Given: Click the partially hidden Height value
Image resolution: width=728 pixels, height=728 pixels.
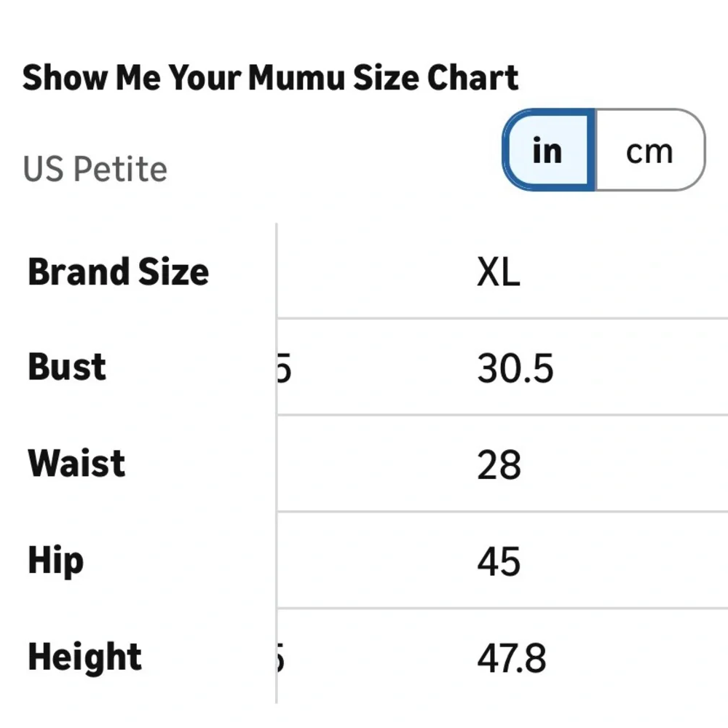Looking at the screenshot, I should click(x=281, y=659).
